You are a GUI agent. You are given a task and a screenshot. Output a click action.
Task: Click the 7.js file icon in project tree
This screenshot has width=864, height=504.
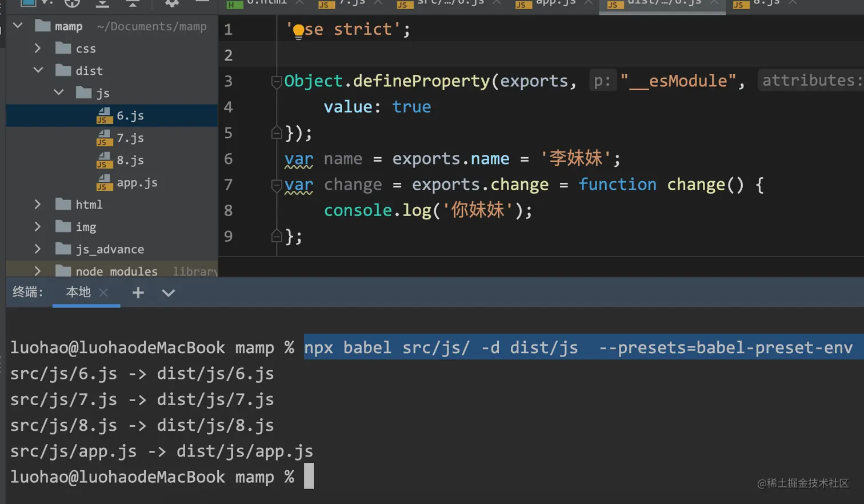(104, 138)
